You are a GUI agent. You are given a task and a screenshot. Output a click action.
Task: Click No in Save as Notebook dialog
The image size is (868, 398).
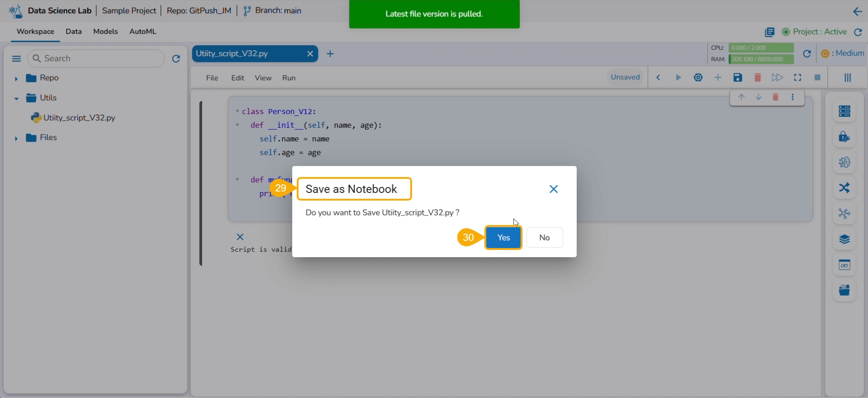tap(545, 238)
